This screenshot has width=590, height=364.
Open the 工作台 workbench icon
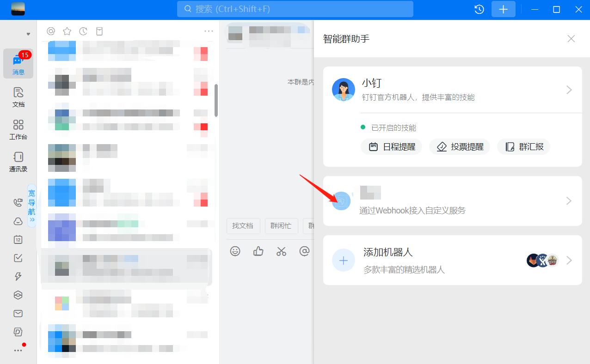click(18, 129)
